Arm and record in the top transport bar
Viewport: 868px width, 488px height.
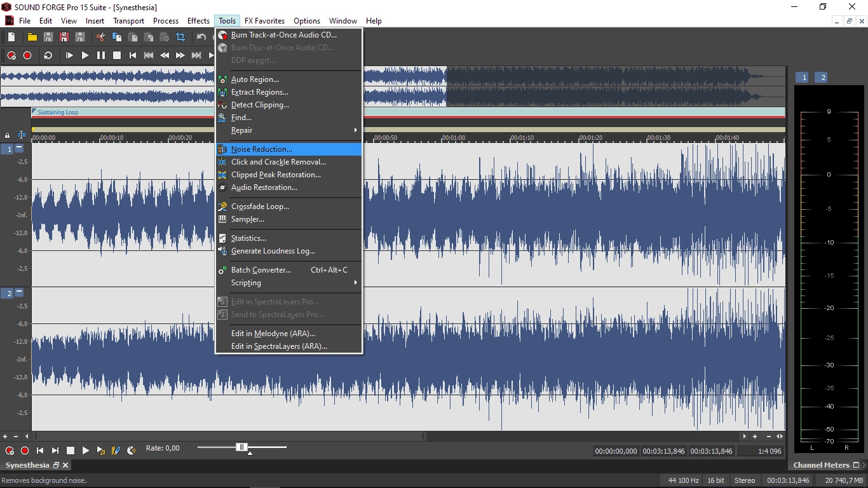click(11, 55)
